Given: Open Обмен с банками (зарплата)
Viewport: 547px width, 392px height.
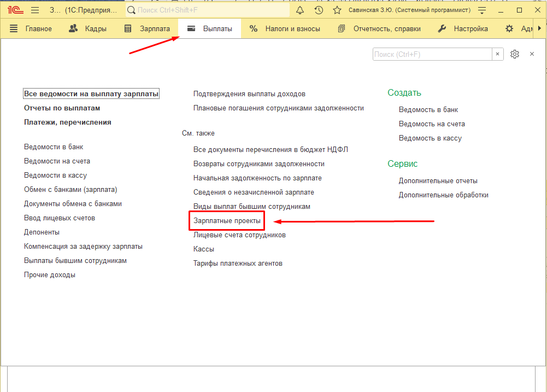Looking at the screenshot, I should click(70, 190).
